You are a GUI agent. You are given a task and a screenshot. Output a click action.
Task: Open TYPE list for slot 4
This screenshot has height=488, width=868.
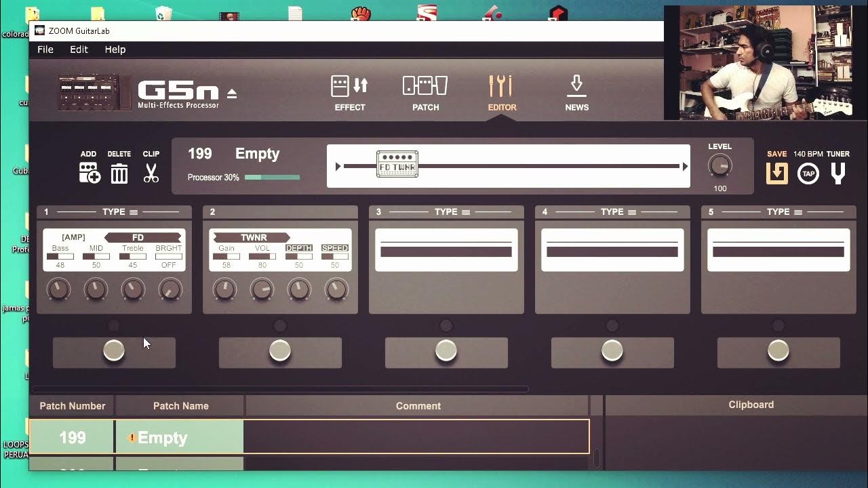618,212
